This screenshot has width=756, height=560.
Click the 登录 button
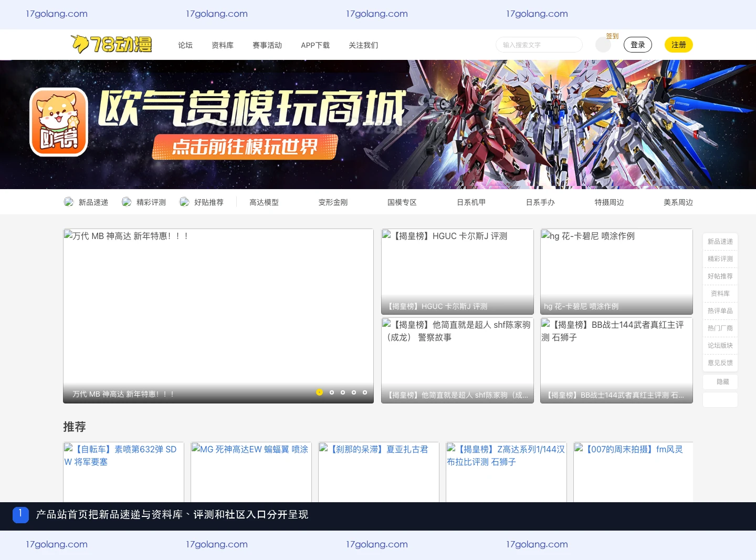click(x=638, y=45)
